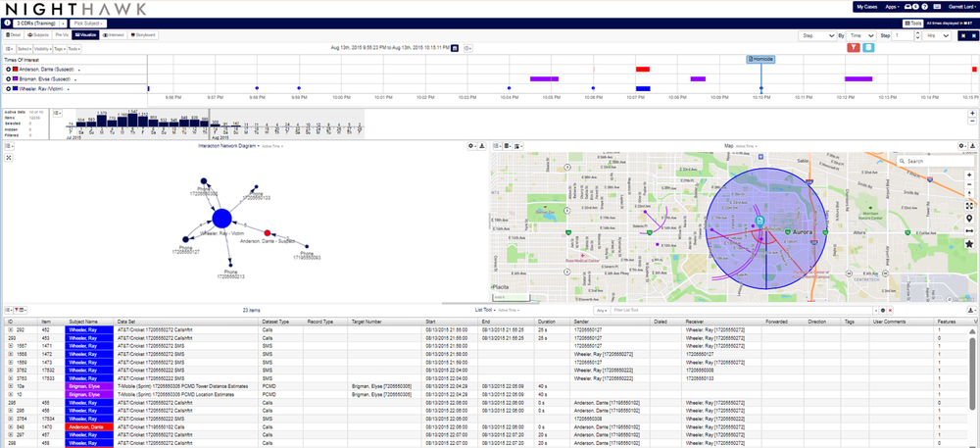980x448 pixels.
Task: Open the Visibility dropdown in toolbar
Action: click(42, 48)
